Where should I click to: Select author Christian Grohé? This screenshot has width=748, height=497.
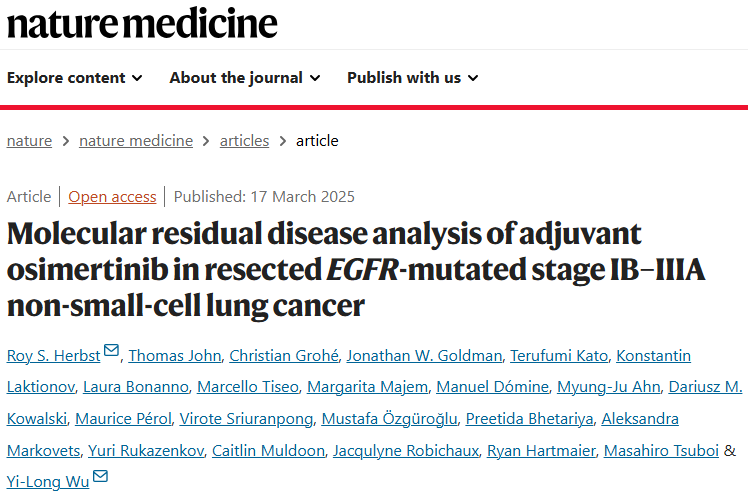(x=284, y=356)
